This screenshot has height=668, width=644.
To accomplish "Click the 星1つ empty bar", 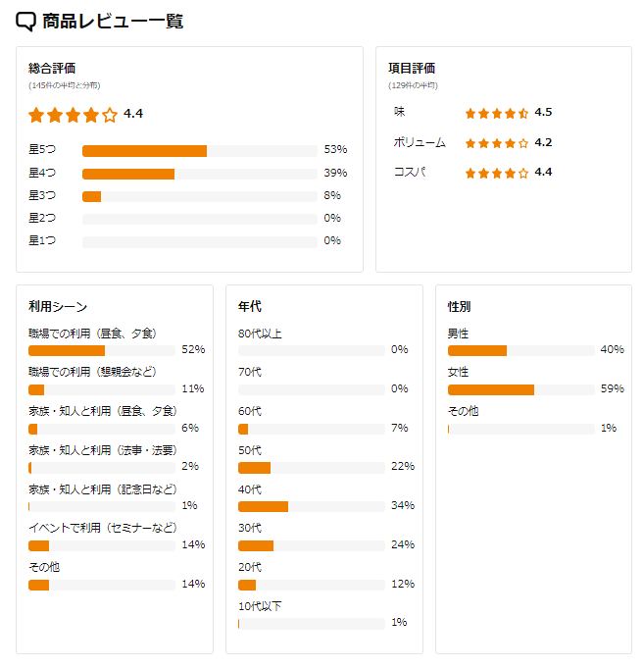I will pos(200,242).
